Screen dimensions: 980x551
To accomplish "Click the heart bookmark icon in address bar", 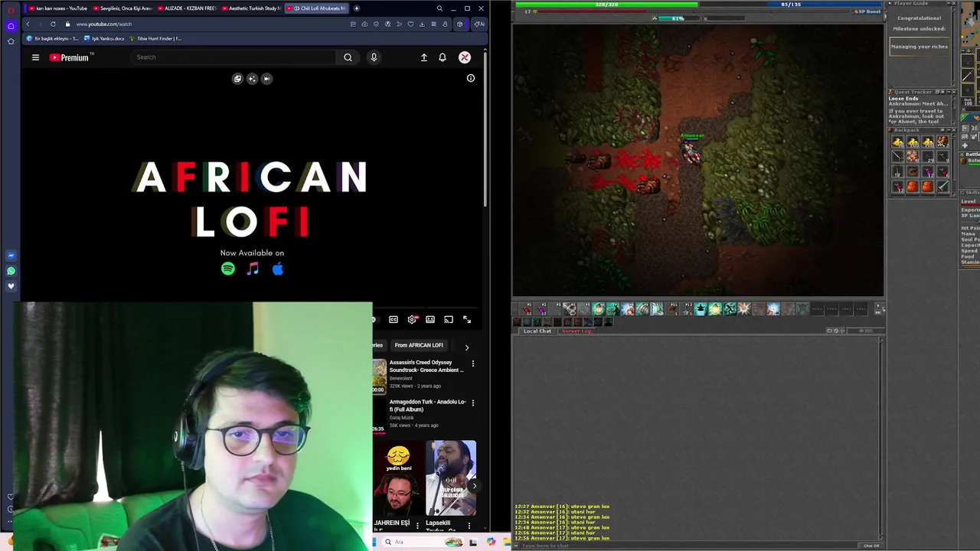I will 410,24.
